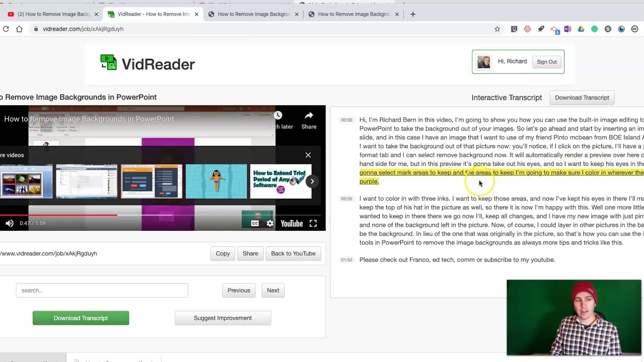Click the browser reload icon

6,29
